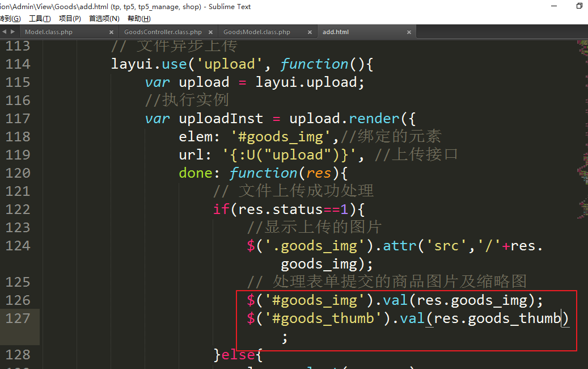Viewport: 588px width, 369px height.
Task: Open the 帮助(H) menu
Action: tap(139, 19)
